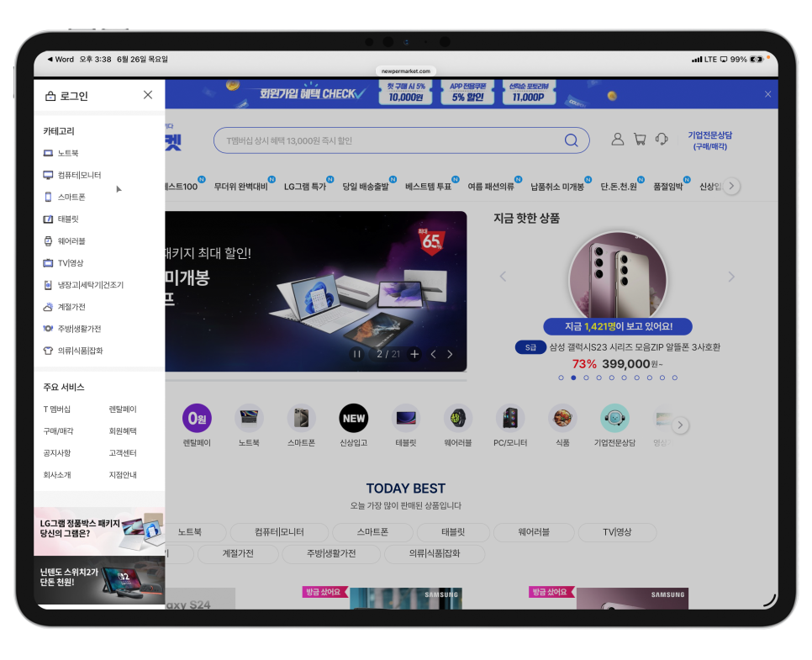The width and height of the screenshot is (812, 660).
Task: Click the search magnifier icon
Action: (x=572, y=140)
